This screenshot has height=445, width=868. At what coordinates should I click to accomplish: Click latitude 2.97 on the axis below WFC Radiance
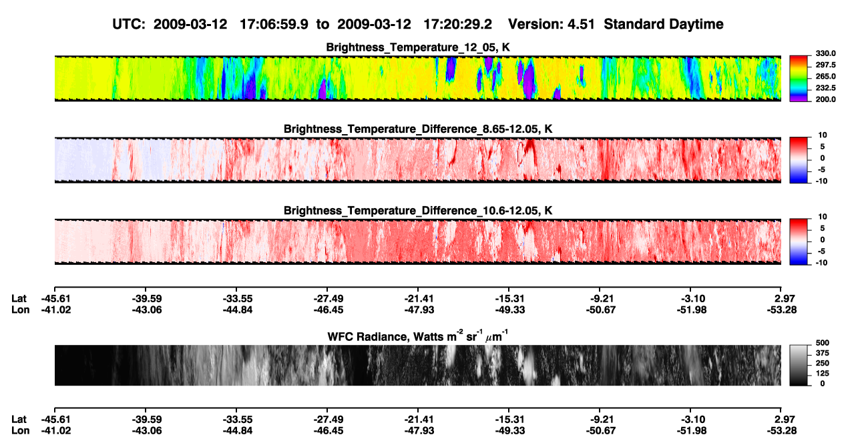(785, 419)
